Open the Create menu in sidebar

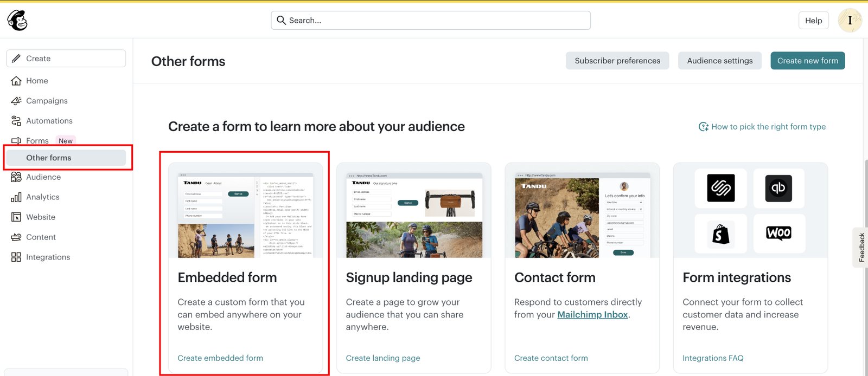click(66, 59)
